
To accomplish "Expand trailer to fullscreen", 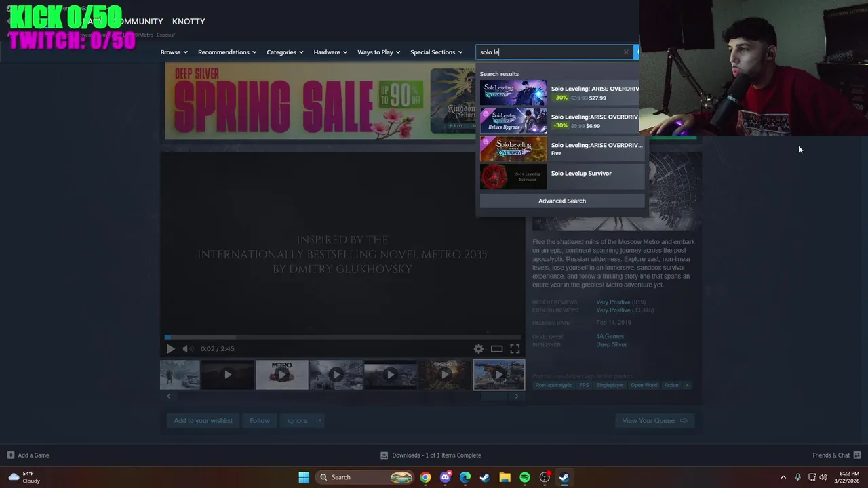I will (515, 348).
